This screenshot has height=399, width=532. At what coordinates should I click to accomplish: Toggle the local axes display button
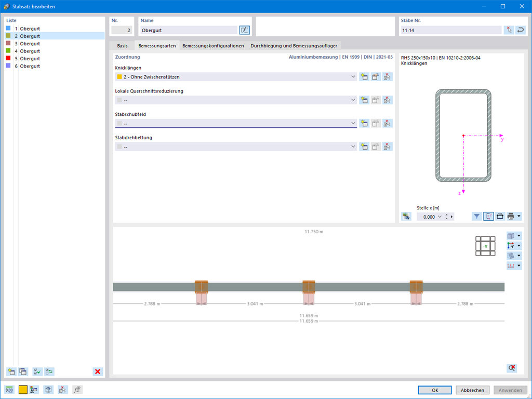point(488,217)
